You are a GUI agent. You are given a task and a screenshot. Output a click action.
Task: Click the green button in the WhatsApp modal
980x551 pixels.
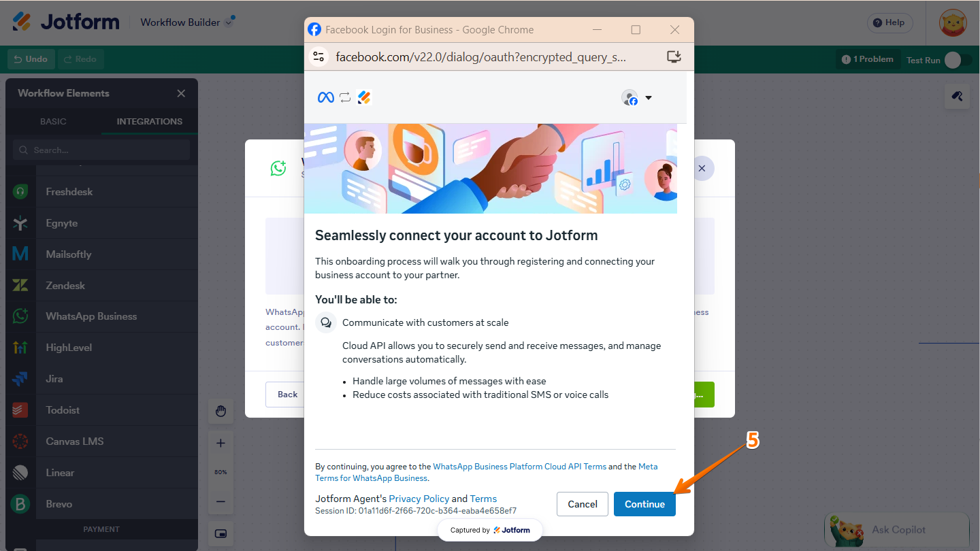click(x=704, y=395)
